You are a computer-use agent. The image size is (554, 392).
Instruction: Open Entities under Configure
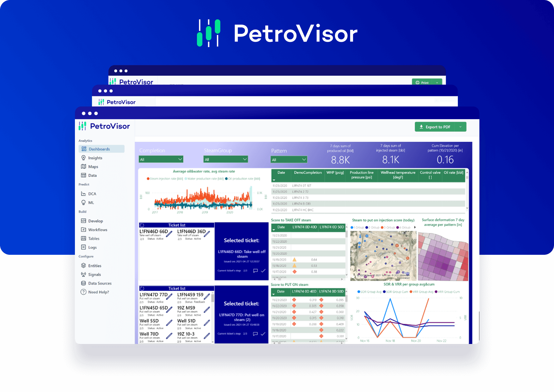[95, 266]
